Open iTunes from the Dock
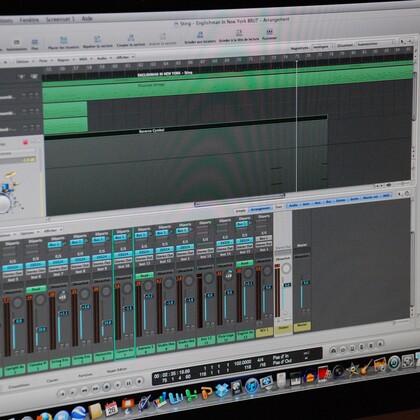 point(252,386)
